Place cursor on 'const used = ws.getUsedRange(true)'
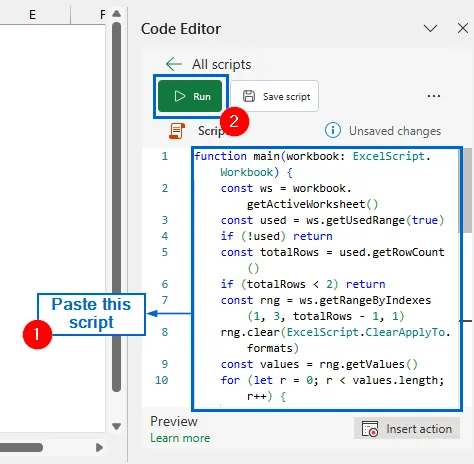The image size is (474, 464). point(332,220)
